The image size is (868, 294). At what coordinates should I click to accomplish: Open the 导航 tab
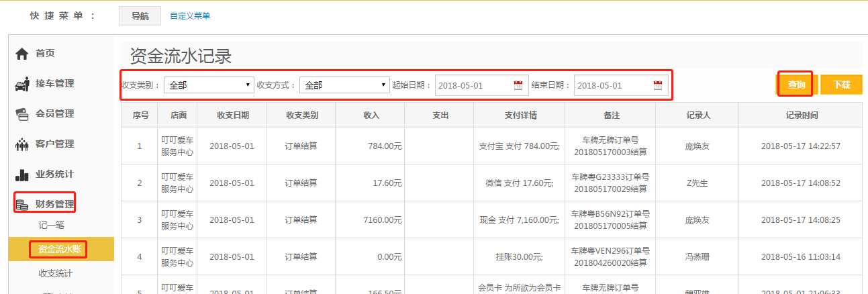[x=140, y=16]
